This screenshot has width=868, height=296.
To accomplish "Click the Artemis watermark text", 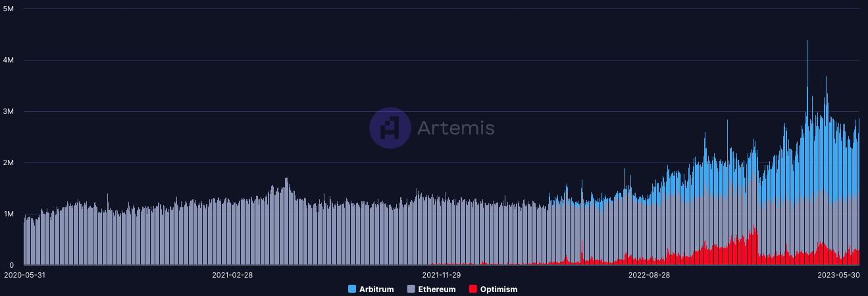I will 455,128.
